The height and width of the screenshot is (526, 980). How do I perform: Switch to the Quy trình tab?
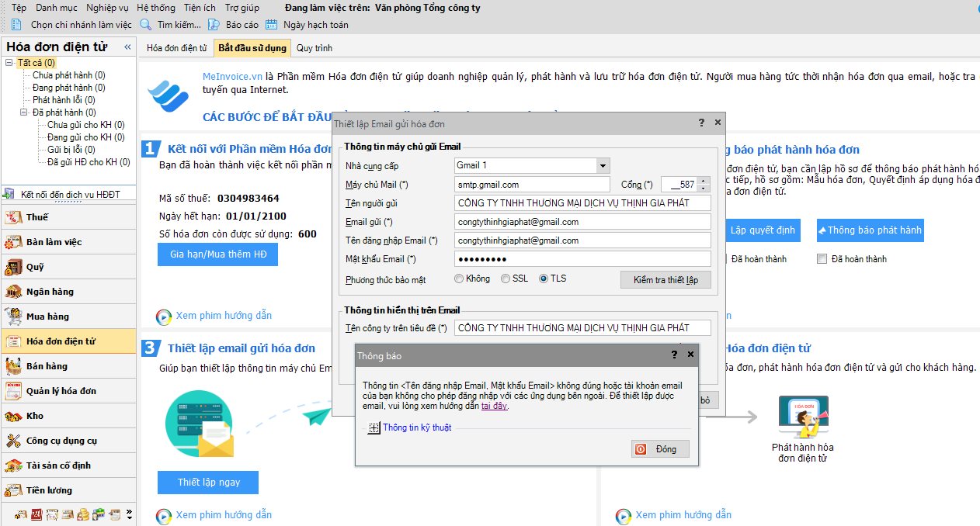tap(315, 48)
